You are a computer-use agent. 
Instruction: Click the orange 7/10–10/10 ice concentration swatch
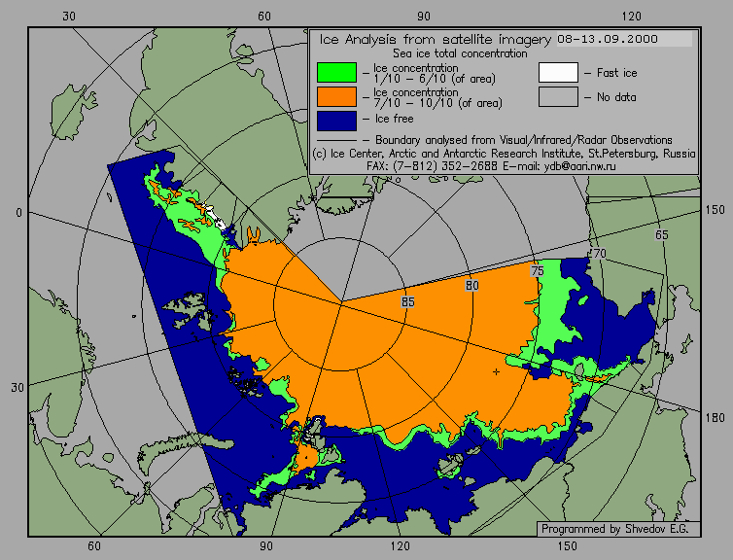336,97
